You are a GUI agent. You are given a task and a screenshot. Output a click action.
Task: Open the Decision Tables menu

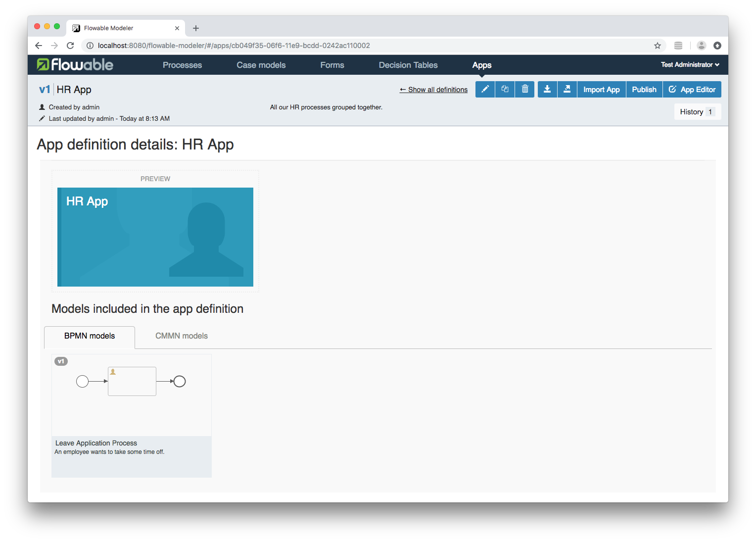coord(408,65)
